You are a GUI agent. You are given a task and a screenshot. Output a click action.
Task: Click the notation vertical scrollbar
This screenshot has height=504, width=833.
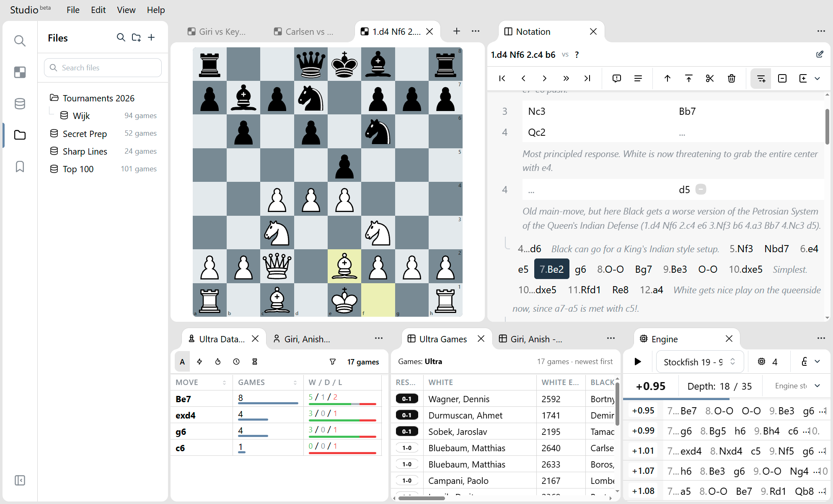(827, 127)
